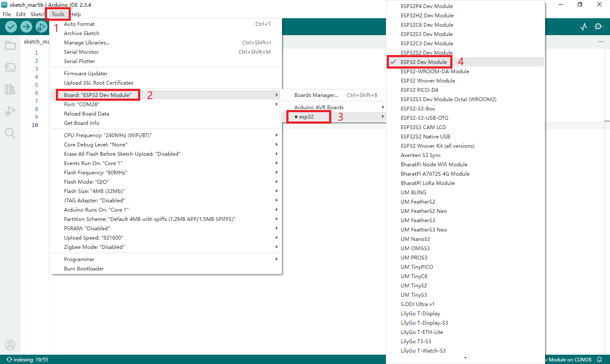This screenshot has height=364, width=610.
Task: Click board status "Module on COM28"
Action: tap(568, 359)
